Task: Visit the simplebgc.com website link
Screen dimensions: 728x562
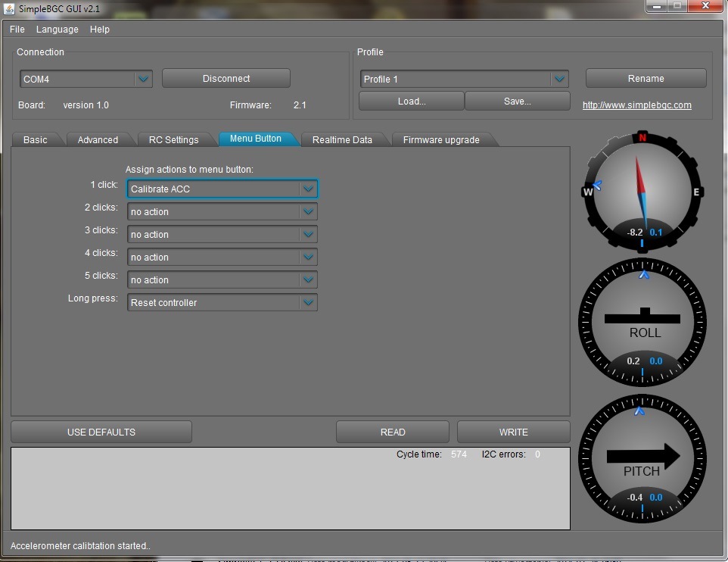Action: pos(636,105)
